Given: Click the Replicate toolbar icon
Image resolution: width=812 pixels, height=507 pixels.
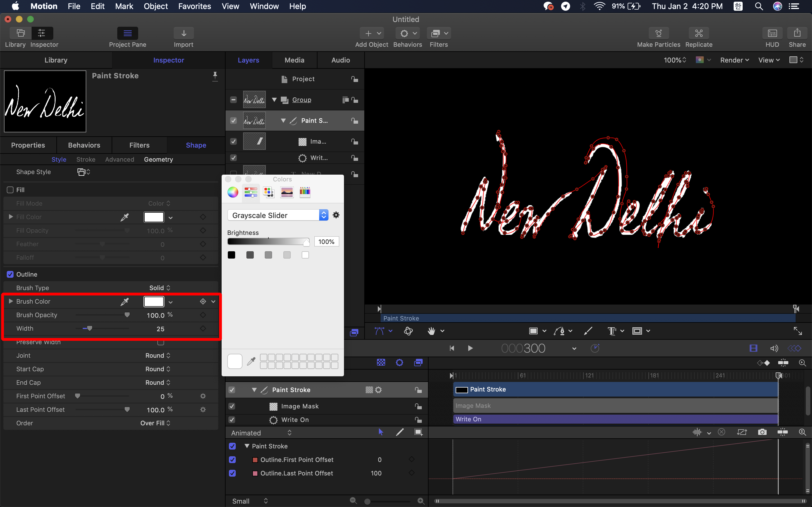Looking at the screenshot, I should (699, 33).
